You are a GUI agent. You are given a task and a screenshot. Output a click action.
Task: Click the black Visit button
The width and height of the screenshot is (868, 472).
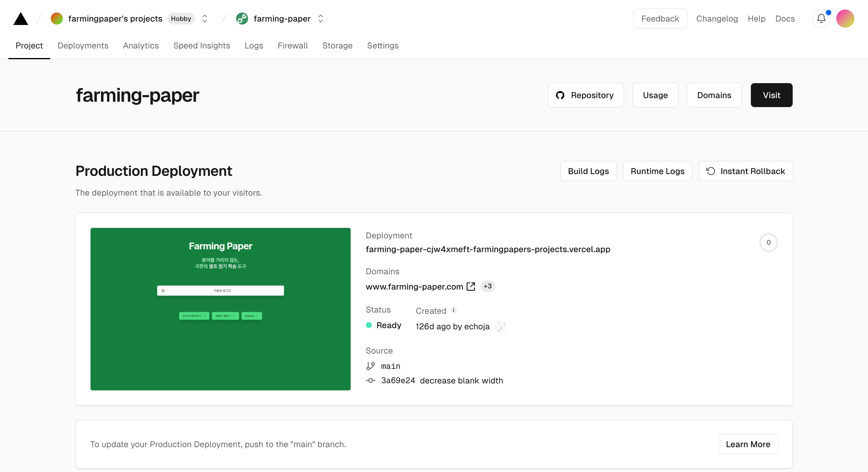(x=771, y=95)
